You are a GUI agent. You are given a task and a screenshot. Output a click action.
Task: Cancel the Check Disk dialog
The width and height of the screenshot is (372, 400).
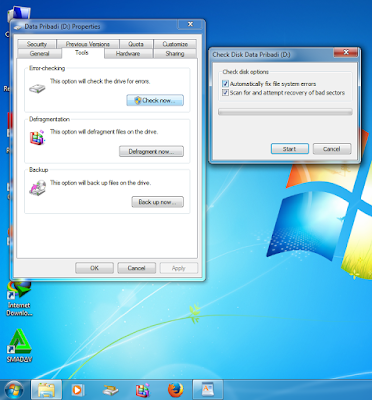[x=332, y=149]
